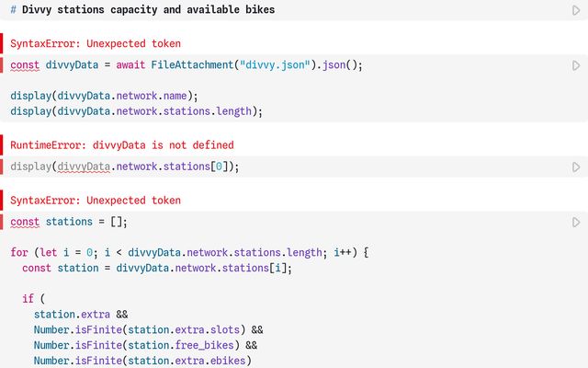Run the const stations cell

(x=576, y=222)
